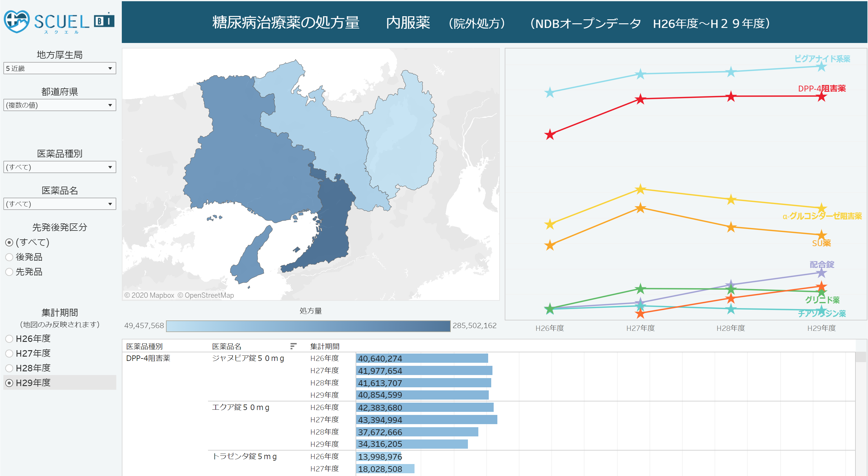Screen dimensions: 868x476
Task: Click the green グリニド薬 star at H27年度
Action: [640, 288]
